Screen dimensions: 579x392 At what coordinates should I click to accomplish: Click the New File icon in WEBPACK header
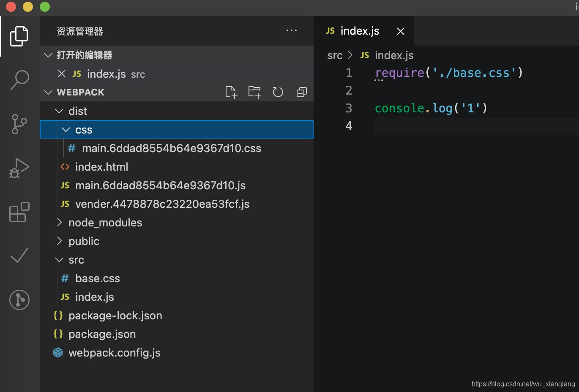(231, 92)
